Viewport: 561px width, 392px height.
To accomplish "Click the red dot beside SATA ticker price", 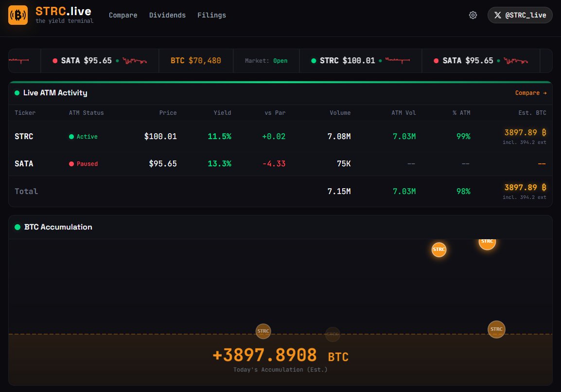I will coord(54,61).
